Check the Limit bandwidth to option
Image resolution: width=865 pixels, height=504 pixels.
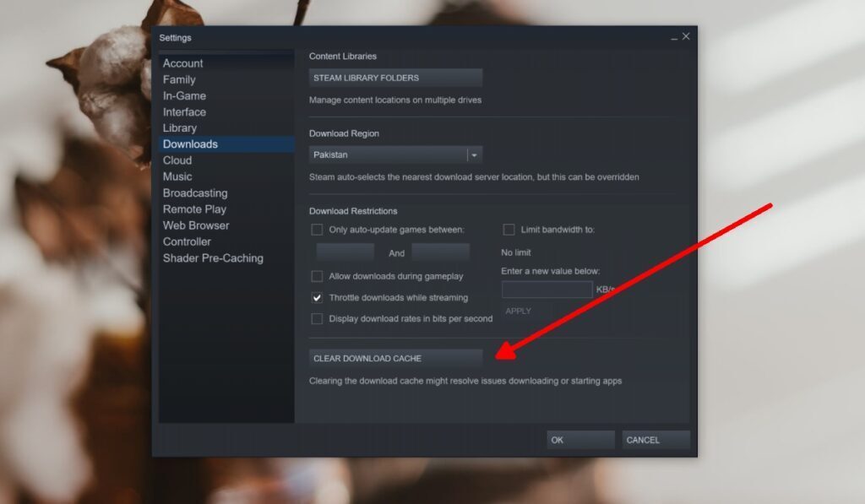[x=509, y=229]
